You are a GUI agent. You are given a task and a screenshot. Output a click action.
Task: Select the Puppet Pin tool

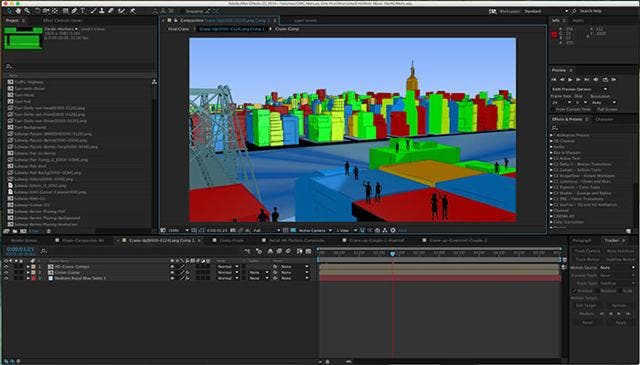pos(133,11)
